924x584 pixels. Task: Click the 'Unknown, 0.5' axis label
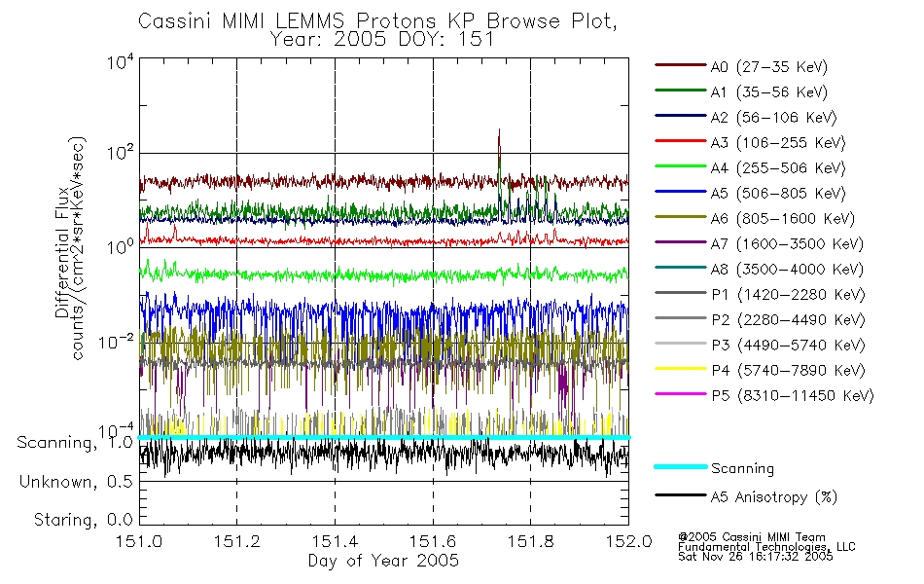[76, 482]
